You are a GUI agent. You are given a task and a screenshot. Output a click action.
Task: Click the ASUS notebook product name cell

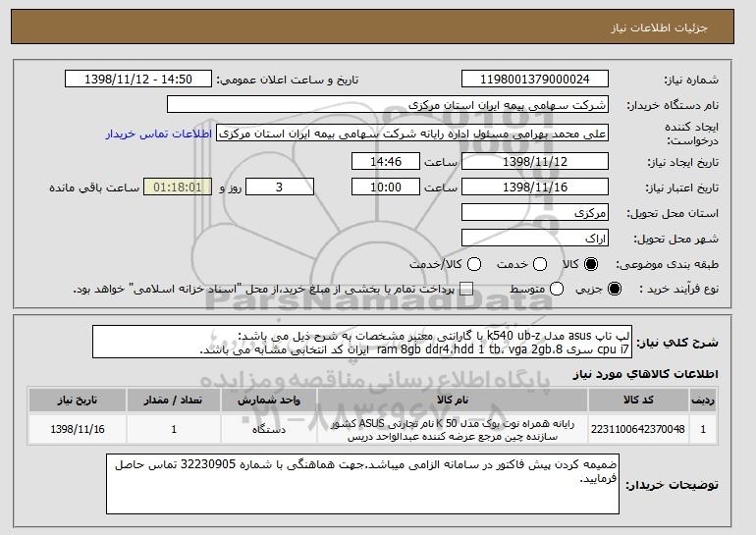(453, 429)
